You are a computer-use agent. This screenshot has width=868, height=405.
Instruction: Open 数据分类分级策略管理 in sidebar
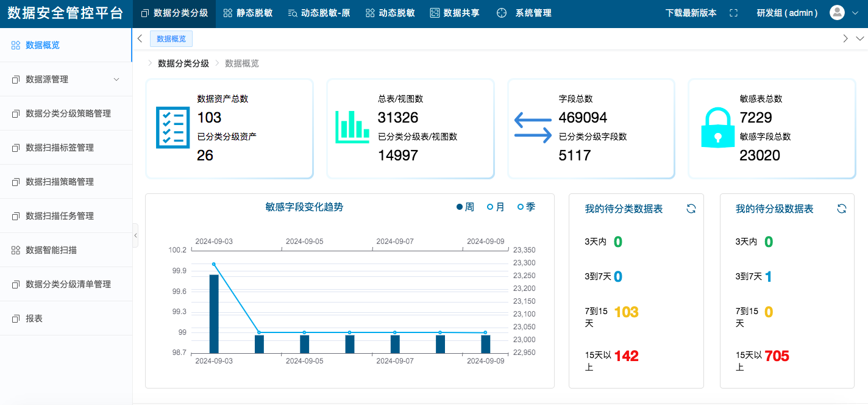[66, 113]
